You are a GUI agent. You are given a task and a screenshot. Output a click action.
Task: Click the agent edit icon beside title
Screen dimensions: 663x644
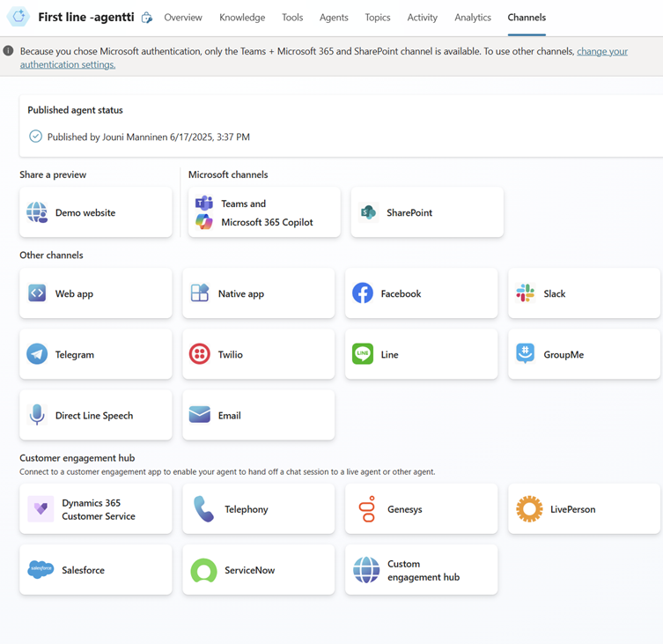[147, 18]
